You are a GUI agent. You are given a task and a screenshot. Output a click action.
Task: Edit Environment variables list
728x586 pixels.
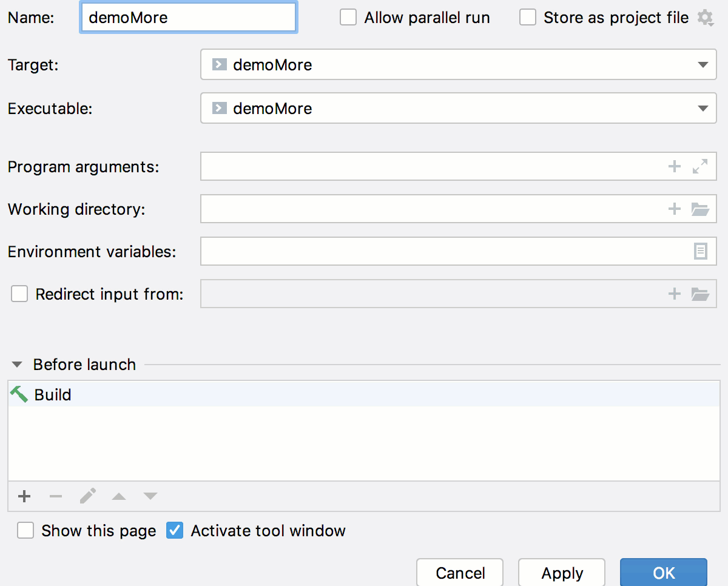(700, 251)
